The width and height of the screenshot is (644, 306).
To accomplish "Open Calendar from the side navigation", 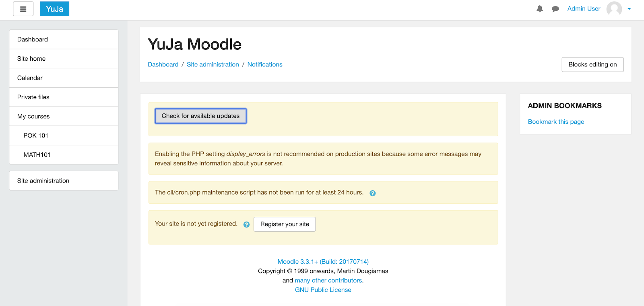I will click(x=30, y=78).
